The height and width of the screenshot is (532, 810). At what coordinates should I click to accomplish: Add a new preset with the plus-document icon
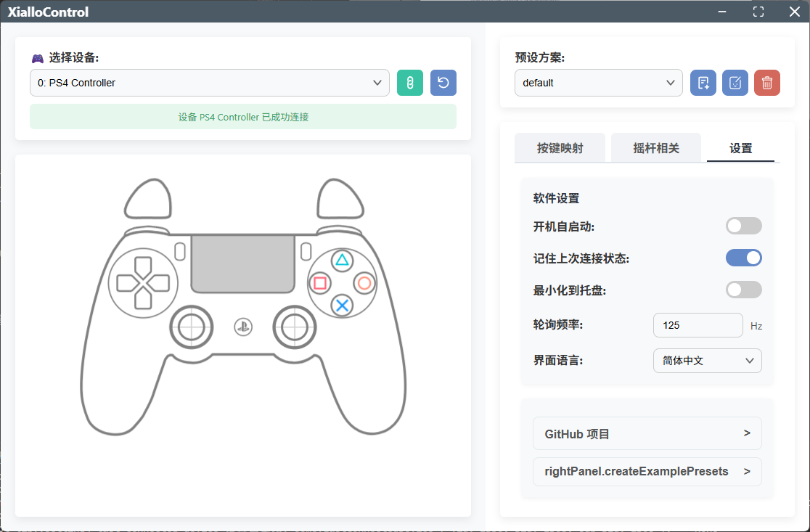point(703,83)
